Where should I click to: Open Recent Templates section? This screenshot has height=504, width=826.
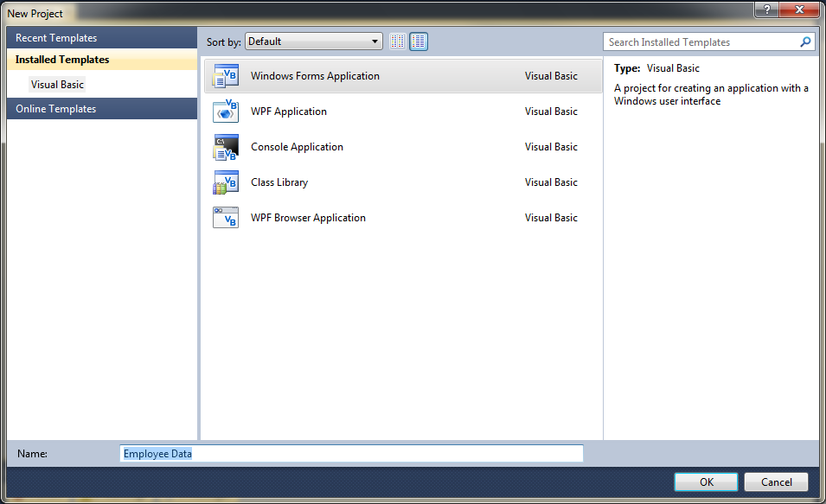102,38
